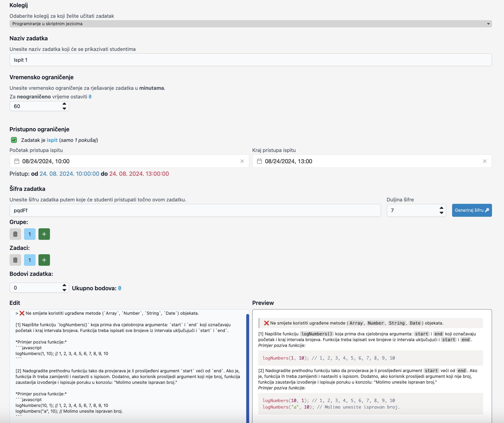Click the Duljina šifre length field
Screen dimensions: 504x423
416,210
